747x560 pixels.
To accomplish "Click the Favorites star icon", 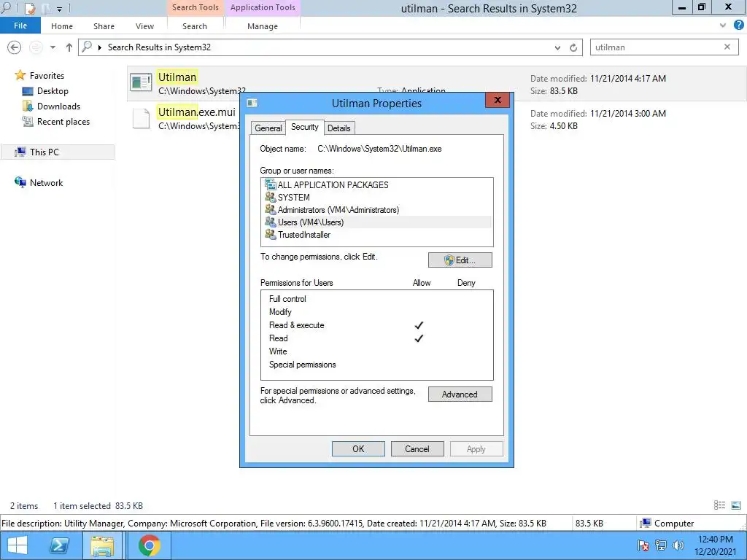I will click(x=20, y=75).
